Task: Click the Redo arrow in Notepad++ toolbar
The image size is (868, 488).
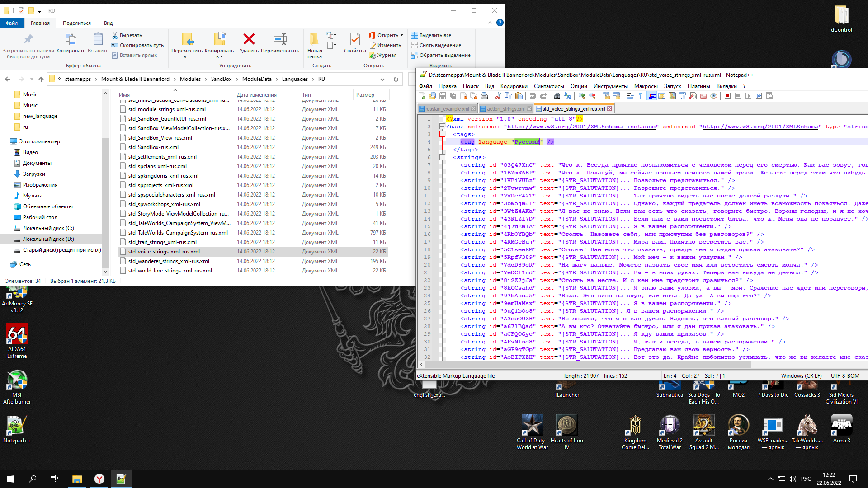Action: tap(543, 96)
